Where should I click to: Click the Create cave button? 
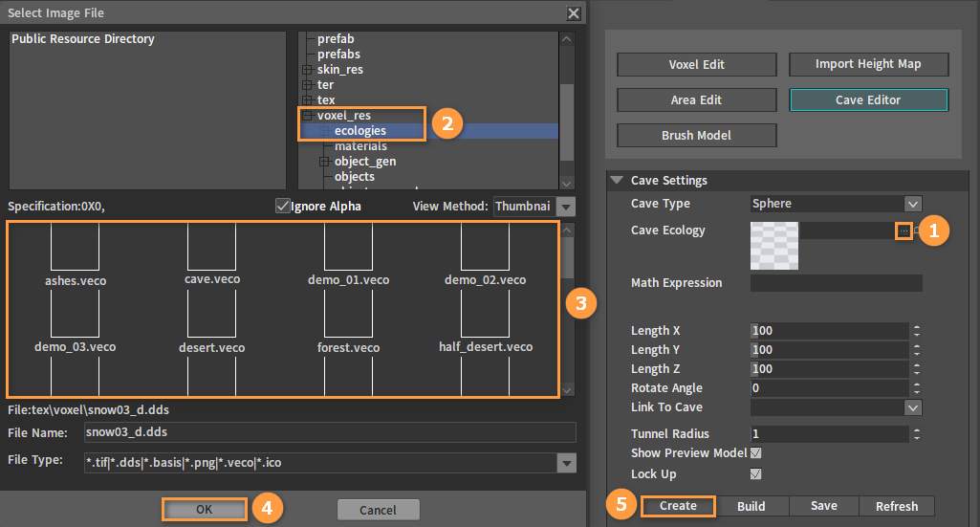pos(678,506)
